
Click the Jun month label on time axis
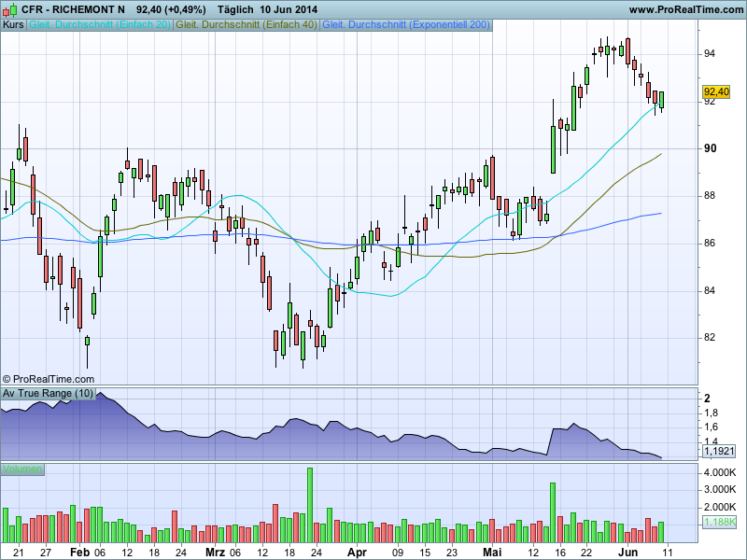627,553
